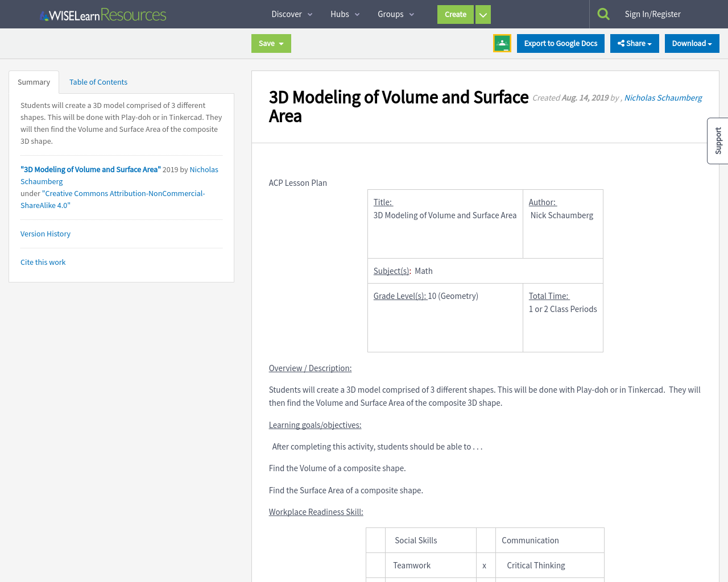The image size is (728, 582).
Task: Expand the Groups menu
Action: (x=395, y=14)
